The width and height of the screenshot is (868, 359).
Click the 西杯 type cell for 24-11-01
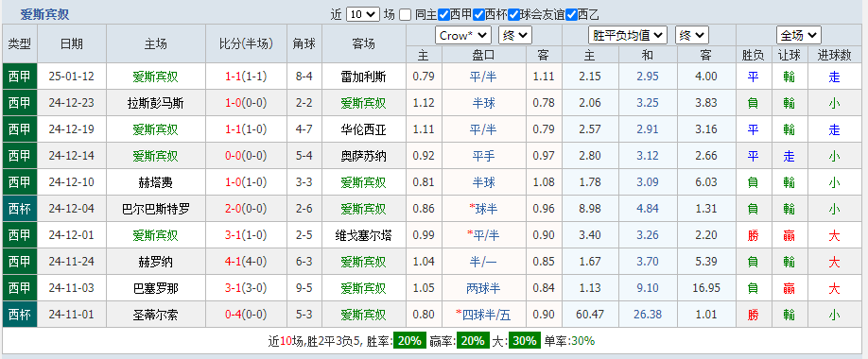pos(20,315)
